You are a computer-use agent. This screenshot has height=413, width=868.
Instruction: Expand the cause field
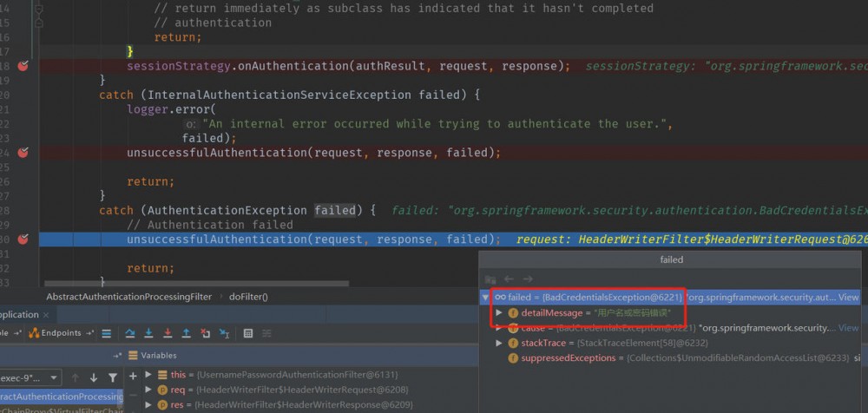tap(499, 328)
